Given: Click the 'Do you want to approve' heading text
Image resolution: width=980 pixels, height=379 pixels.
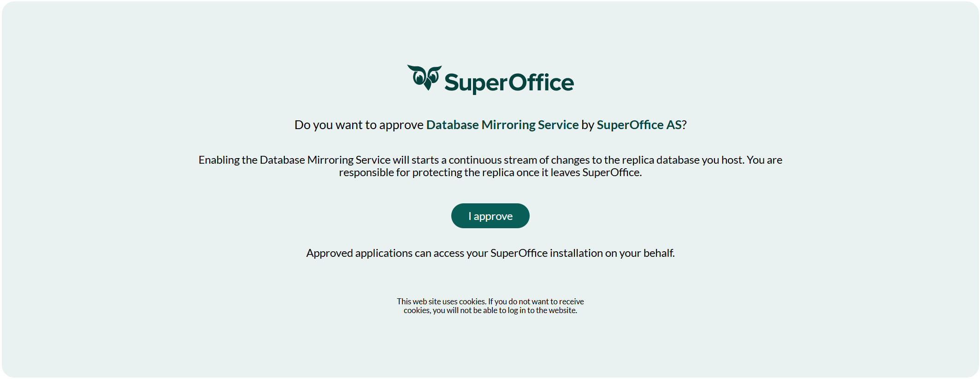Looking at the screenshot, I should (x=359, y=125).
